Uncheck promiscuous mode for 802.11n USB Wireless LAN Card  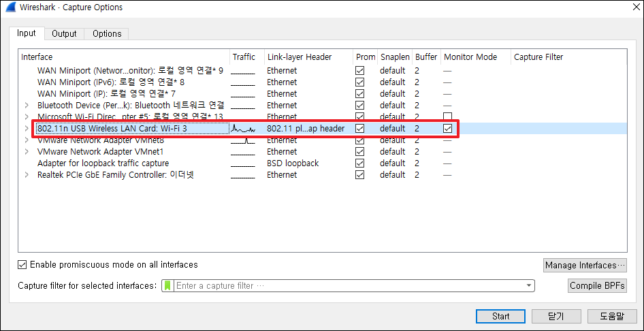360,129
